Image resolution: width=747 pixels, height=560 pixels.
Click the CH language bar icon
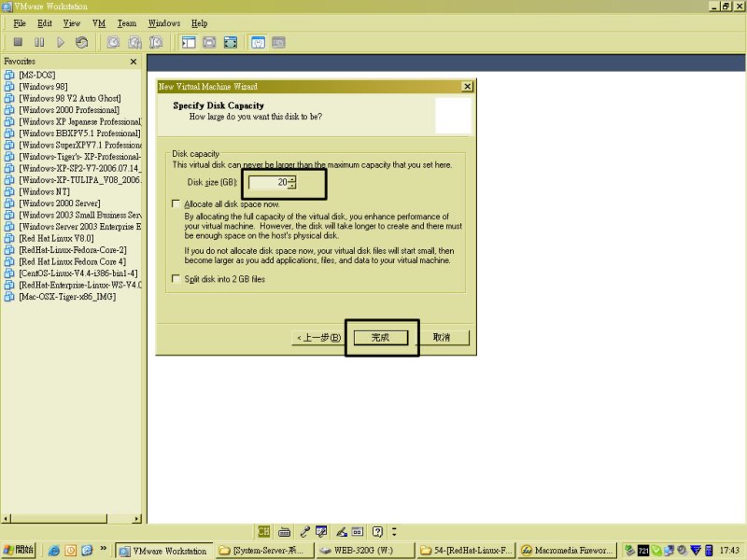(263, 531)
